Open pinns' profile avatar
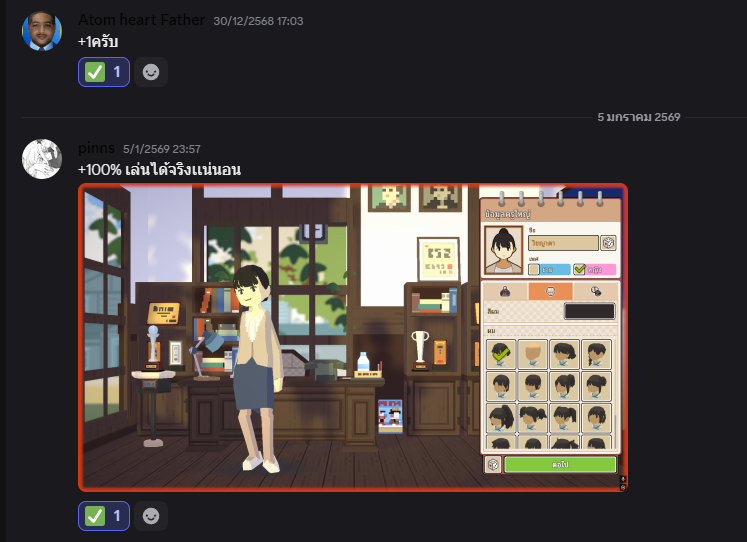This screenshot has height=542, width=747. tap(42, 160)
